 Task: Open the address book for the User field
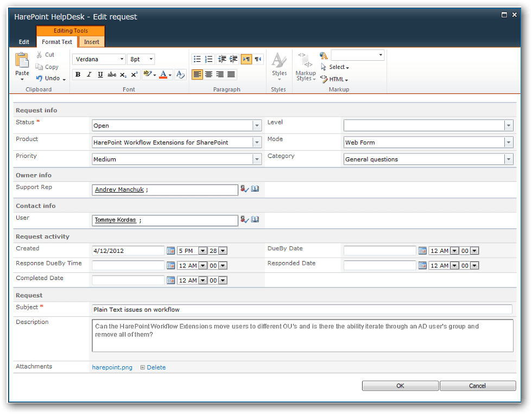pyautogui.click(x=255, y=219)
